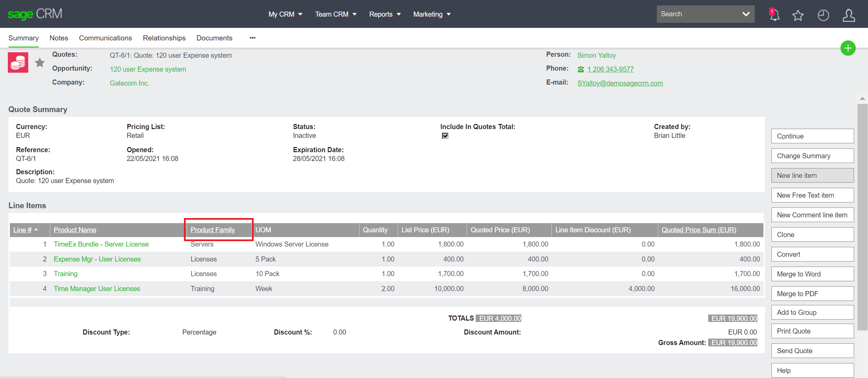
Task: Expand the Marketing menu
Action: 431,14
